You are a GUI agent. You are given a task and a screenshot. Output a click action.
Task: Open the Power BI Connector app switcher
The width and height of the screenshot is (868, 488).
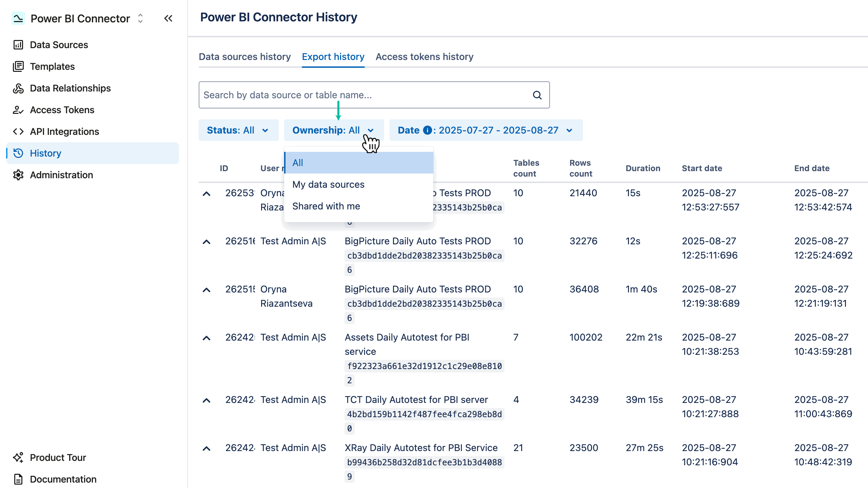(140, 19)
